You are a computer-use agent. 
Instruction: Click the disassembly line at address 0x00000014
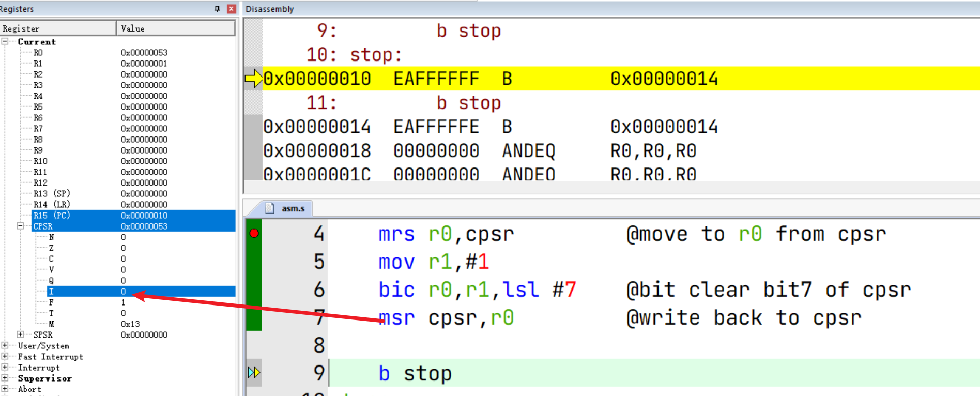coord(621,127)
